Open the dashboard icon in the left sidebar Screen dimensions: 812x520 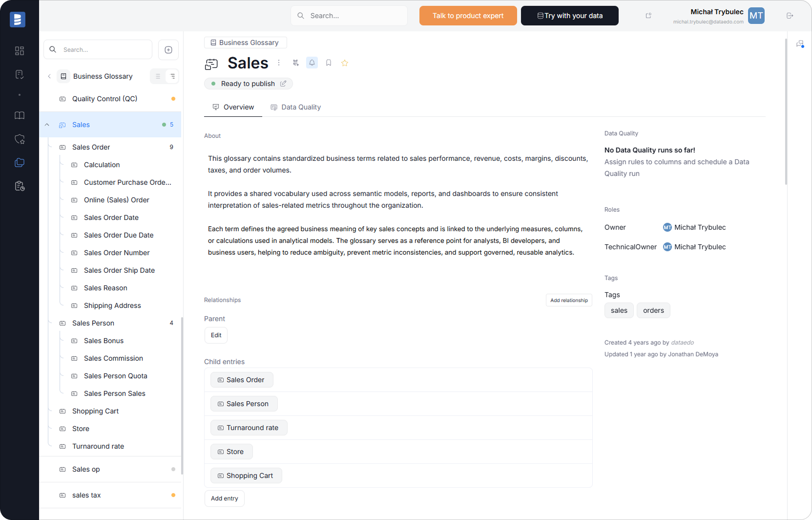(20, 51)
